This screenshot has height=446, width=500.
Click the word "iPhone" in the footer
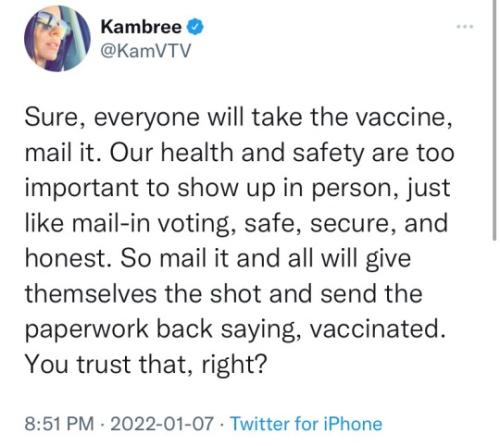coord(352,424)
